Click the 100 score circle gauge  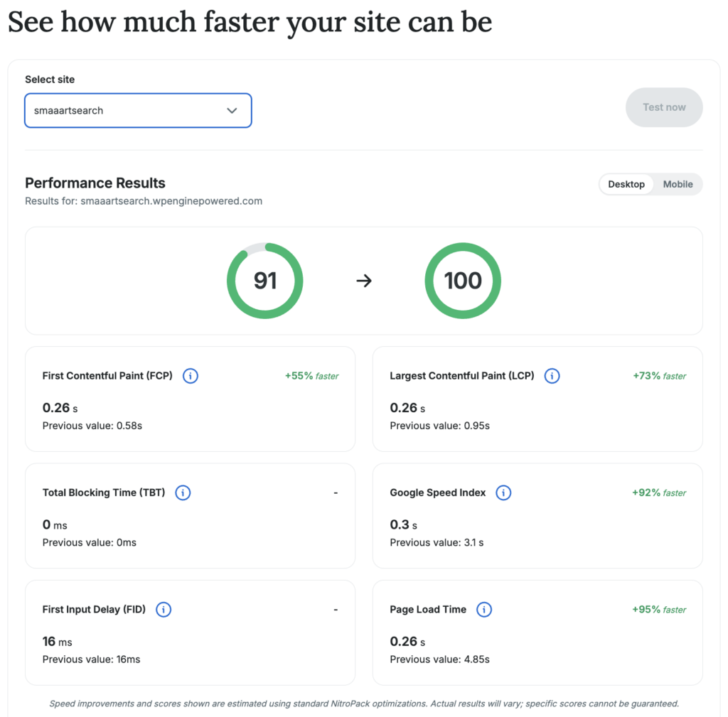(x=463, y=281)
